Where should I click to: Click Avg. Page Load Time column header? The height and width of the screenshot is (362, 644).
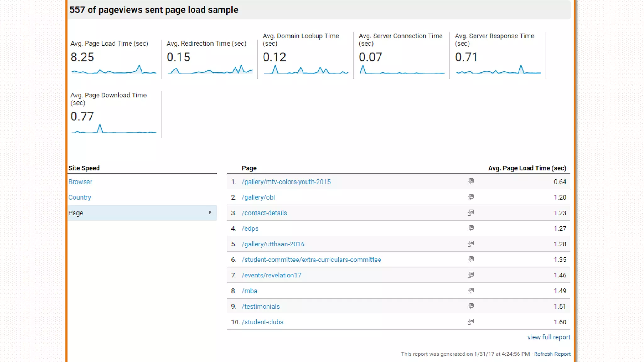click(x=527, y=168)
